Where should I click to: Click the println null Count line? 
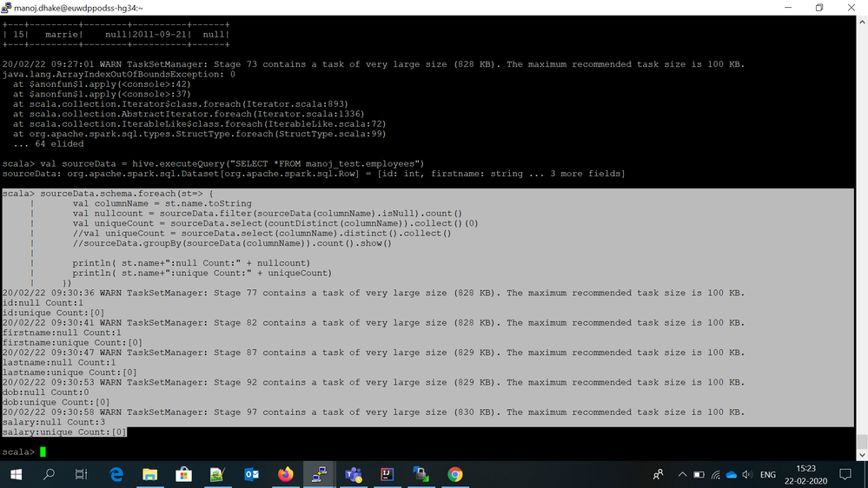point(191,263)
